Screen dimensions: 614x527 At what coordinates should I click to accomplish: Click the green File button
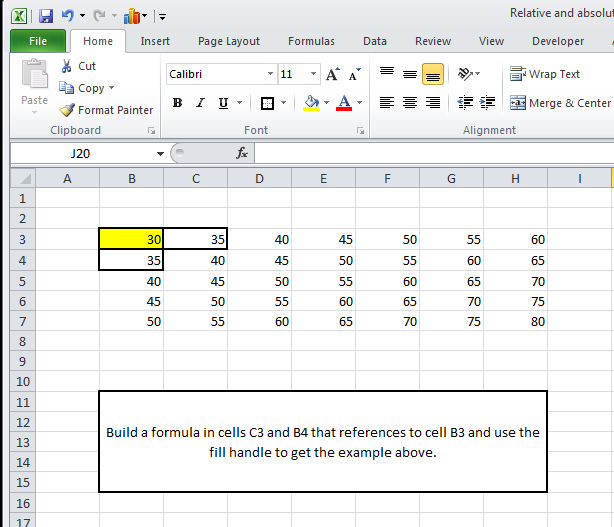[x=38, y=41]
